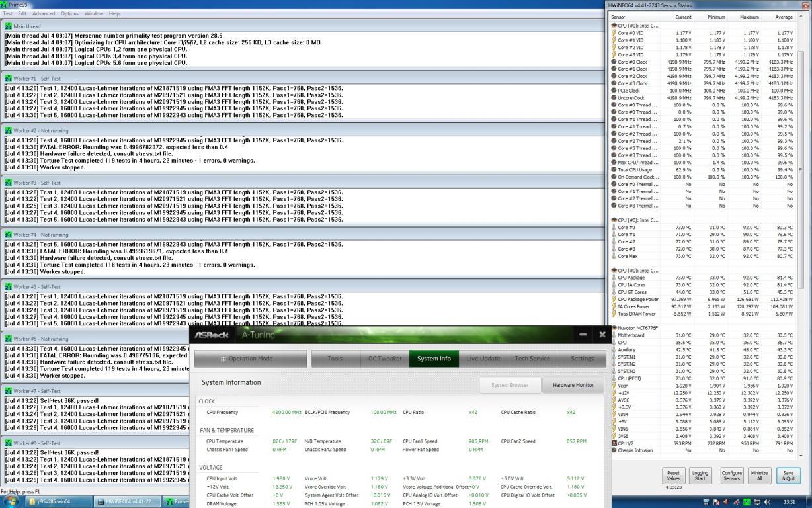The width and height of the screenshot is (812, 508).
Task: Select the 'IA Cores Power' sensor row
Action: click(703, 306)
